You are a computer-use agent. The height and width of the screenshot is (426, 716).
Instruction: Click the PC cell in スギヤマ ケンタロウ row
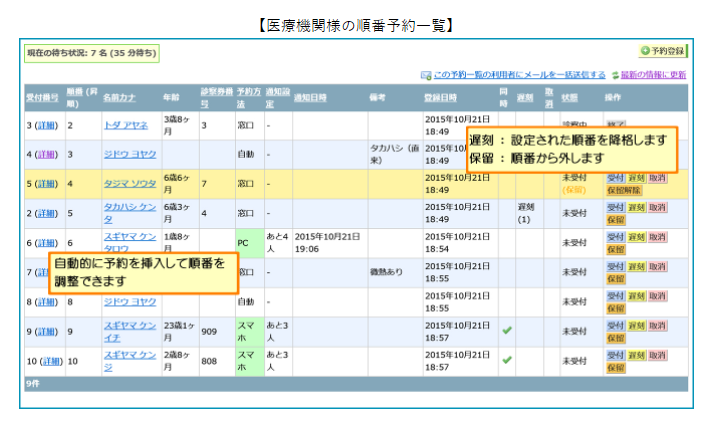(x=250, y=243)
